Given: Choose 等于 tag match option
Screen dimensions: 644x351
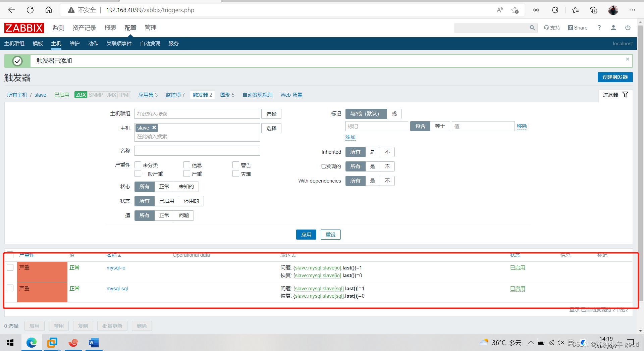Looking at the screenshot, I should point(440,126).
